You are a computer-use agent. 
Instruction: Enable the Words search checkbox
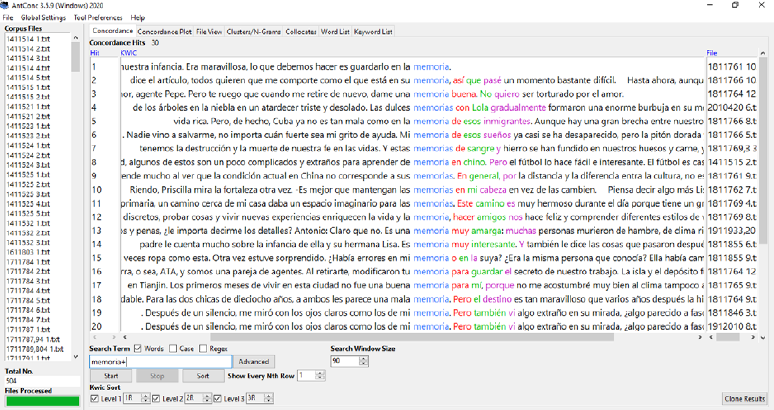(x=136, y=349)
